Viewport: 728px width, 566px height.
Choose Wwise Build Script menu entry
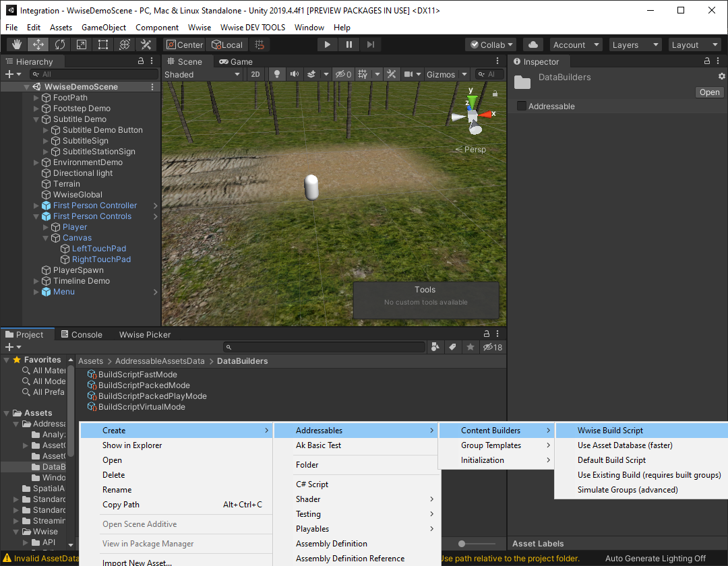[610, 431]
